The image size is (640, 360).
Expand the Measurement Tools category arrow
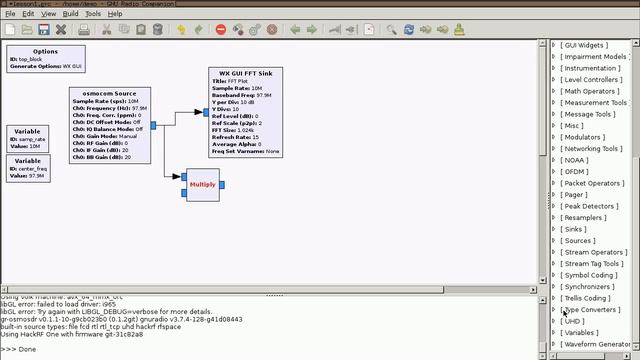click(x=554, y=102)
